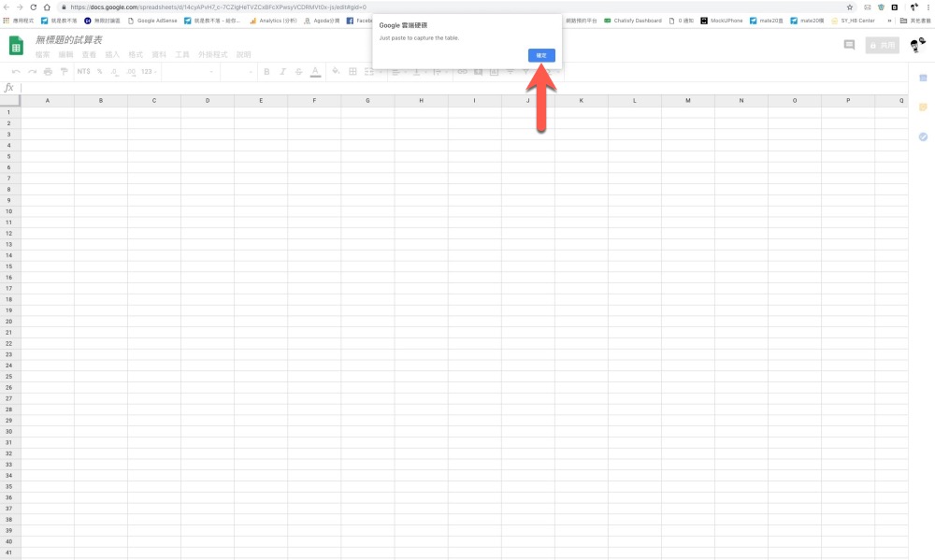The image size is (935, 560).
Task: Open the 插入 (Insert) menu
Action: 112,55
